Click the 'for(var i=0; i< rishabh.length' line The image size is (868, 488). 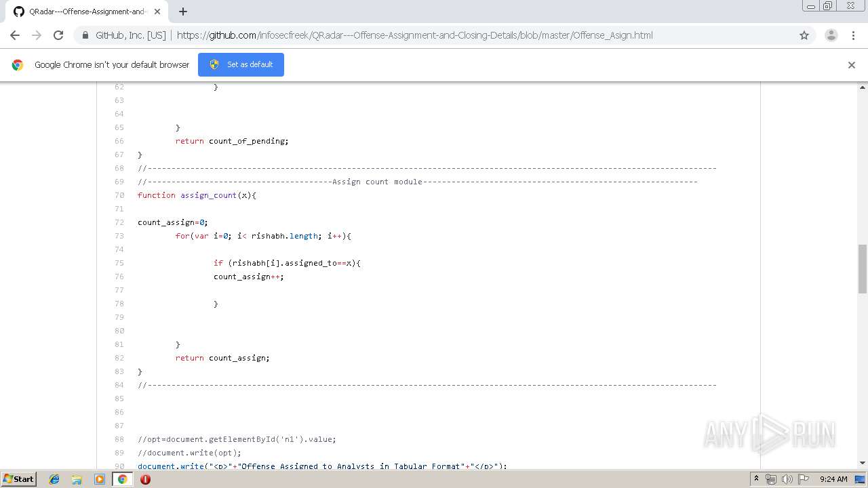point(263,236)
